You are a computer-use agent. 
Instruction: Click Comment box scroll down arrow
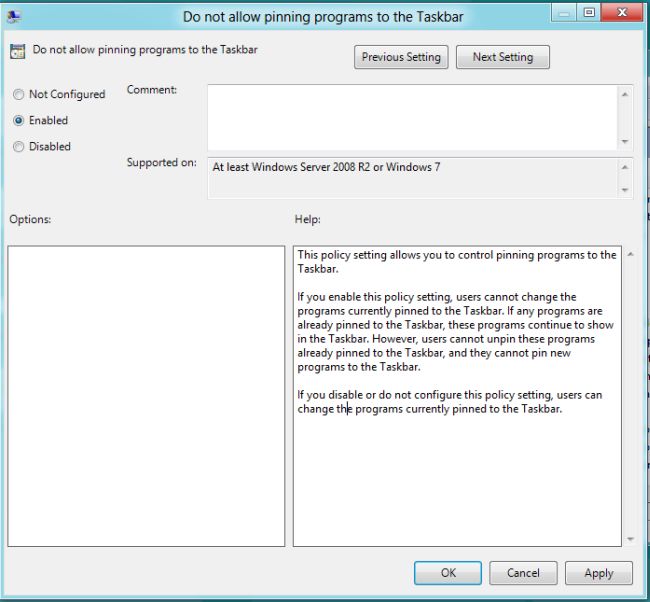625,142
